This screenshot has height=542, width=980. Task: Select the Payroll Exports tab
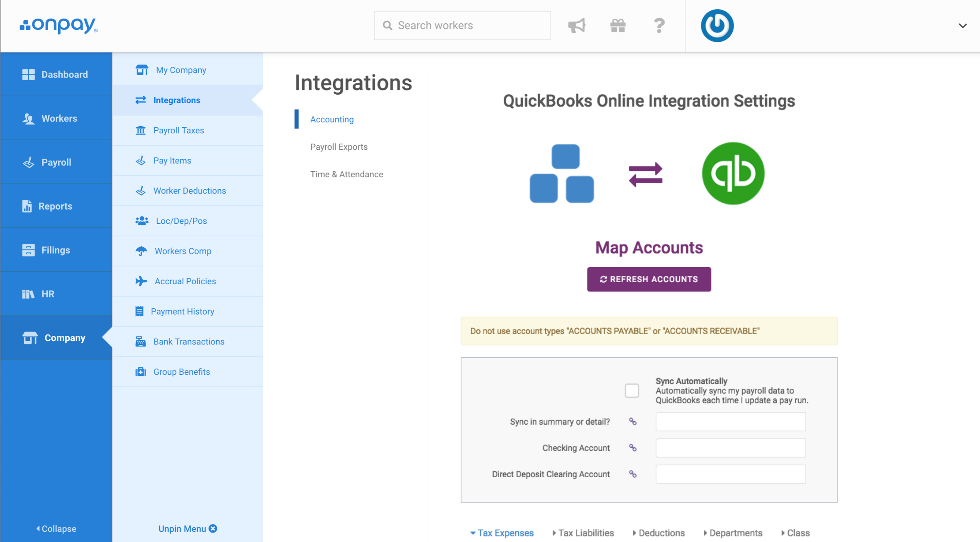pyautogui.click(x=339, y=147)
